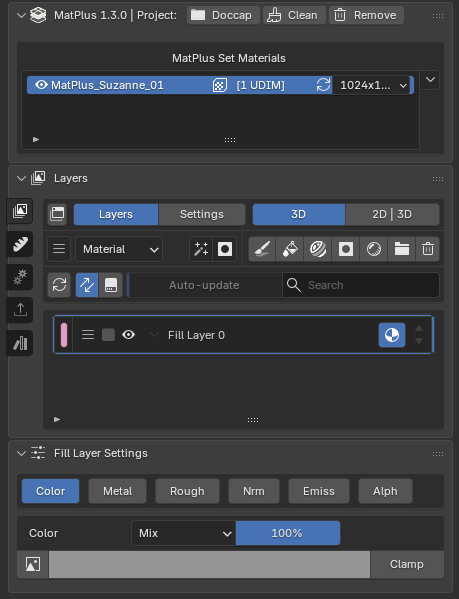Enable the Alph channel

[x=385, y=491]
